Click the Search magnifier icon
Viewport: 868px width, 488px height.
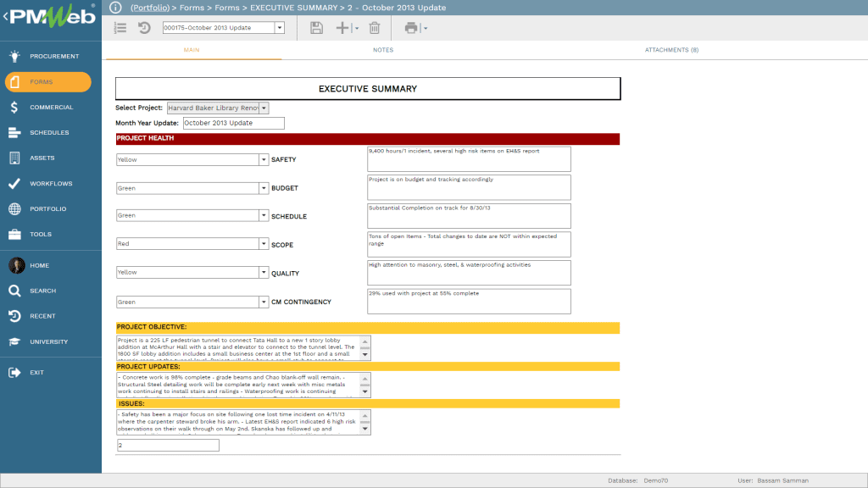(14, 291)
